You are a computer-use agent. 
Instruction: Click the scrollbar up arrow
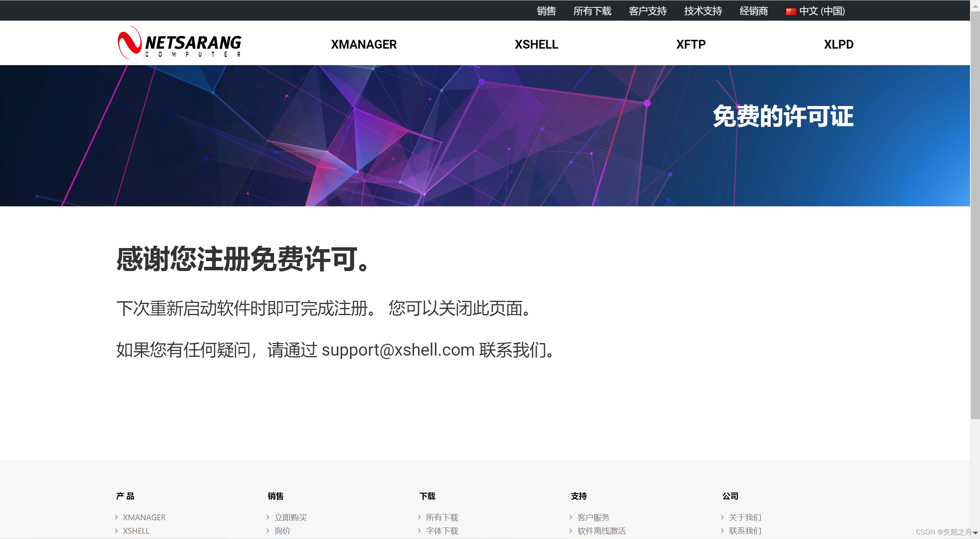pyautogui.click(x=975, y=6)
